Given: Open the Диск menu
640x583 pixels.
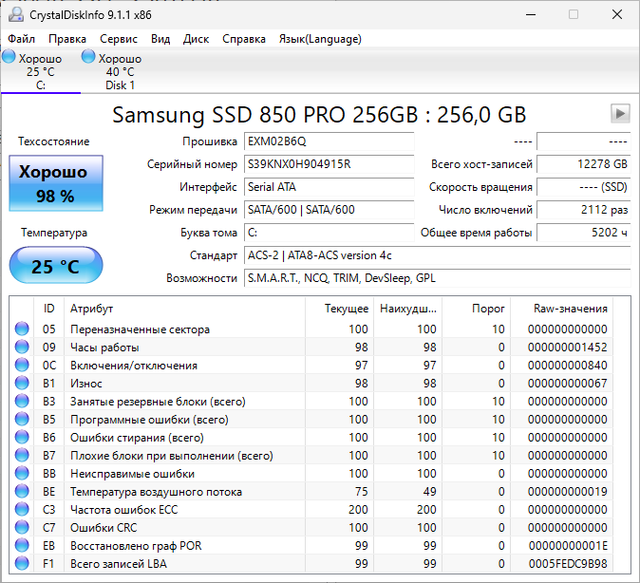Looking at the screenshot, I should (x=196, y=39).
